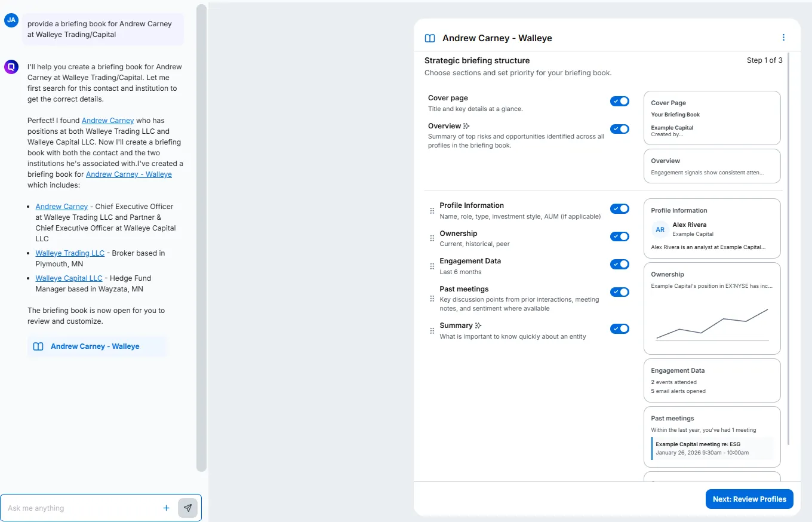Viewport: 812px width, 522px height.
Task: Click the book icon beside Andrew Carney - Walleye title
Action: click(x=430, y=38)
